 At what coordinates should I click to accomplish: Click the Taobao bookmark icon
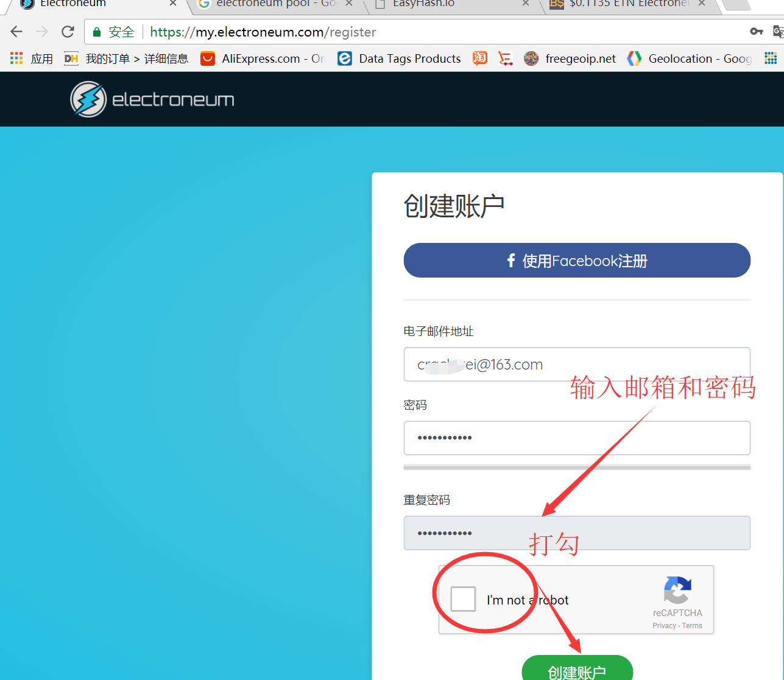coord(479,58)
